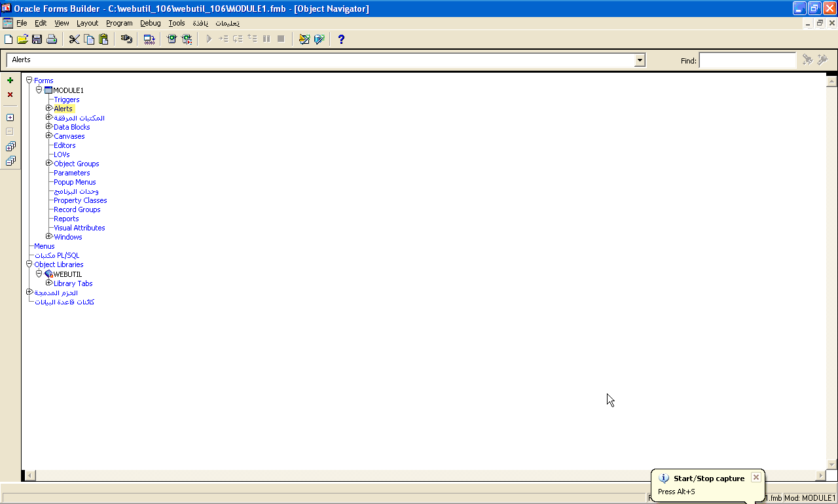Viewport: 838px width, 504px height.
Task: Open the Layout Wizard icon
Action: click(319, 39)
